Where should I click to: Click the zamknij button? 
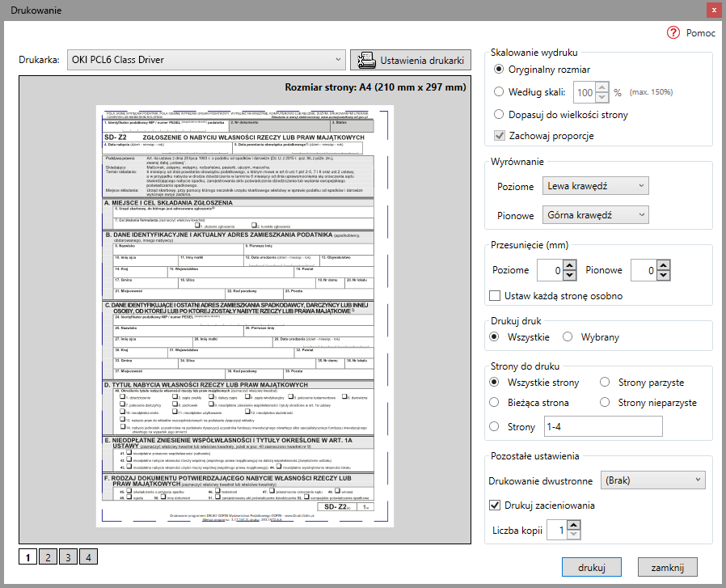(x=667, y=567)
